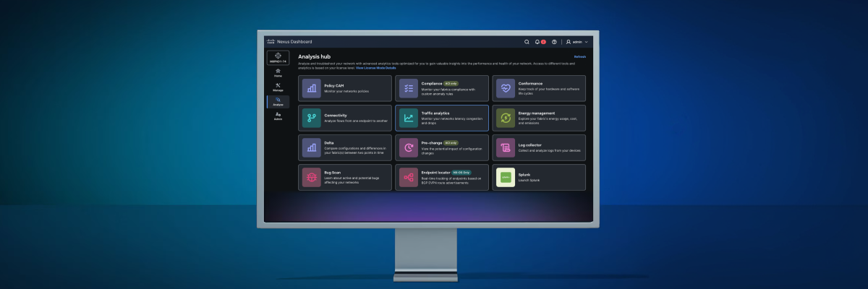Click the Pre-change card title

(x=432, y=142)
